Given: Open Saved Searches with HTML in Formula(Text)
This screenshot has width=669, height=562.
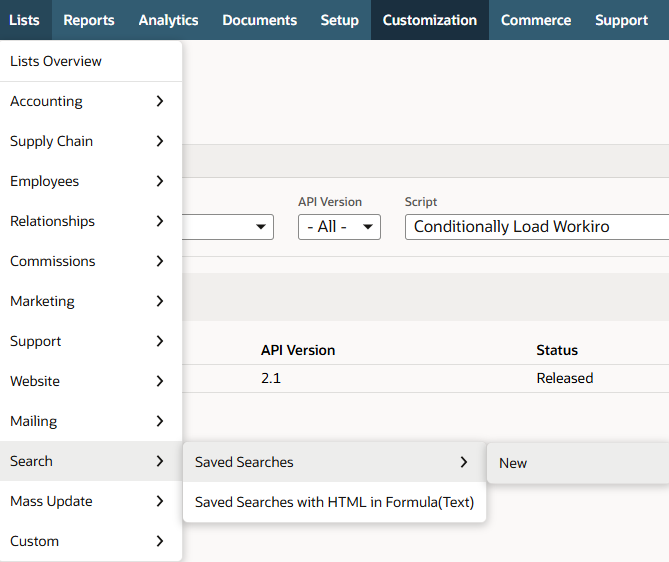Looking at the screenshot, I should point(334,502).
